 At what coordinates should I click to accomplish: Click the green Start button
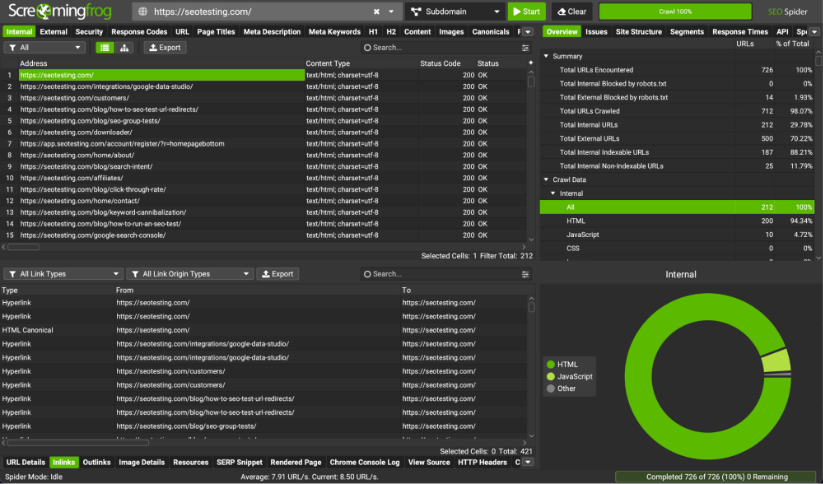[x=526, y=12]
